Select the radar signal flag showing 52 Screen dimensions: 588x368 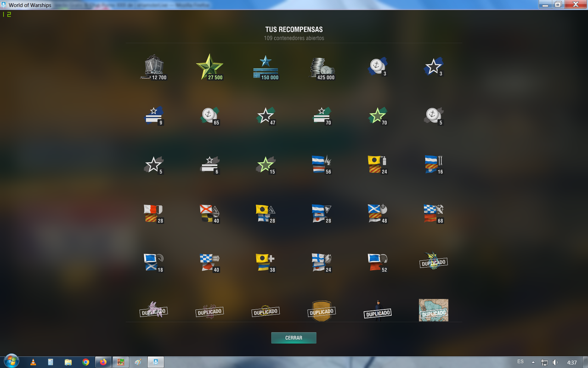[378, 263]
